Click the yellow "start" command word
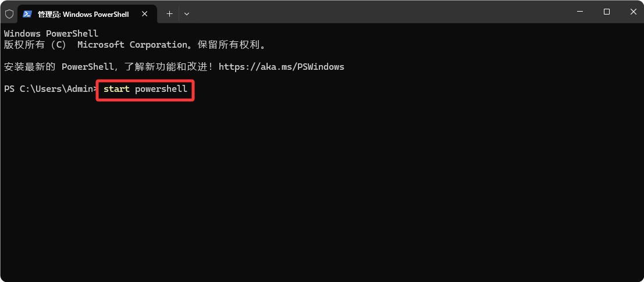The image size is (644, 282). click(x=117, y=88)
